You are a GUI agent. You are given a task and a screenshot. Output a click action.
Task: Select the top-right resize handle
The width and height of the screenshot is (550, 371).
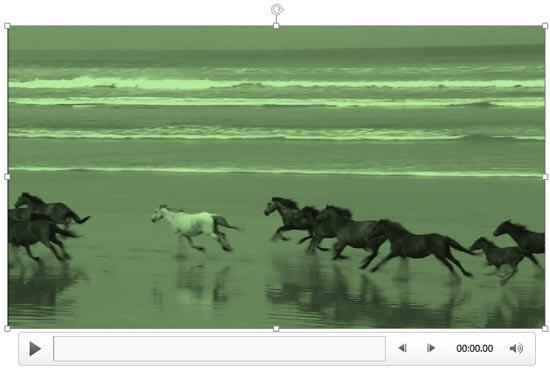point(545,26)
